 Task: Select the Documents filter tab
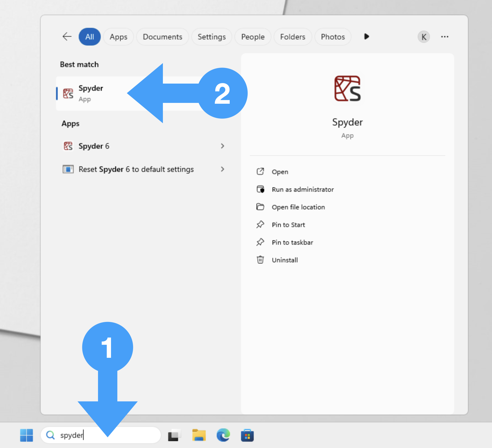[x=162, y=37]
